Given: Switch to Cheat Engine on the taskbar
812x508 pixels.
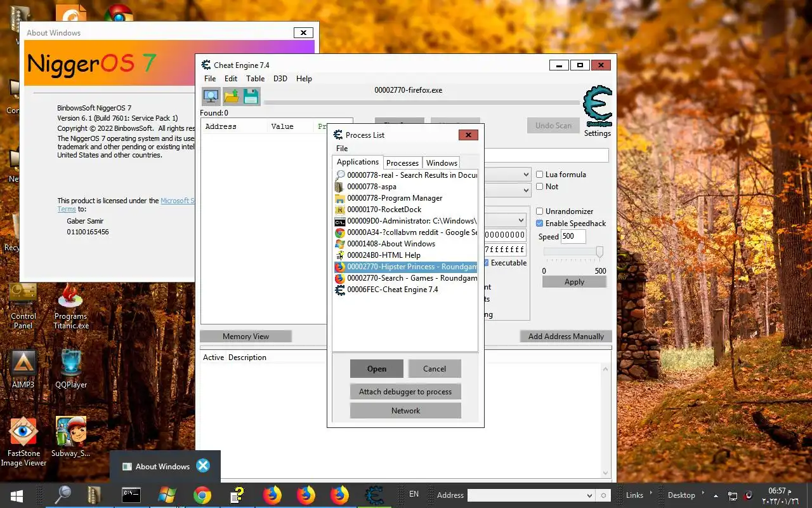Looking at the screenshot, I should pyautogui.click(x=374, y=495).
